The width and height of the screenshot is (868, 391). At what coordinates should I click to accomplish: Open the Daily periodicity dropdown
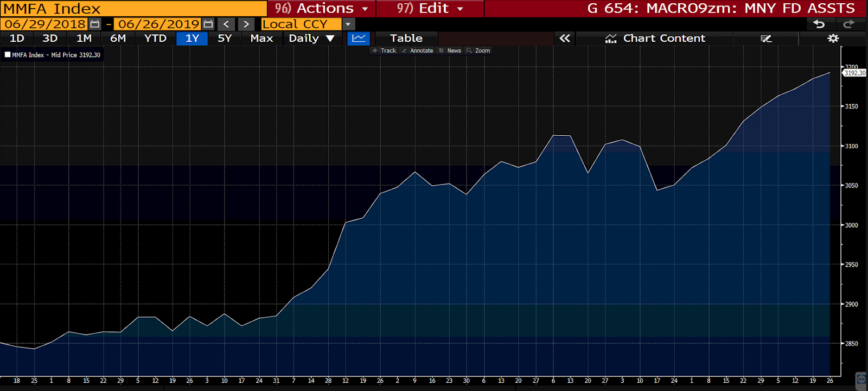[312, 38]
